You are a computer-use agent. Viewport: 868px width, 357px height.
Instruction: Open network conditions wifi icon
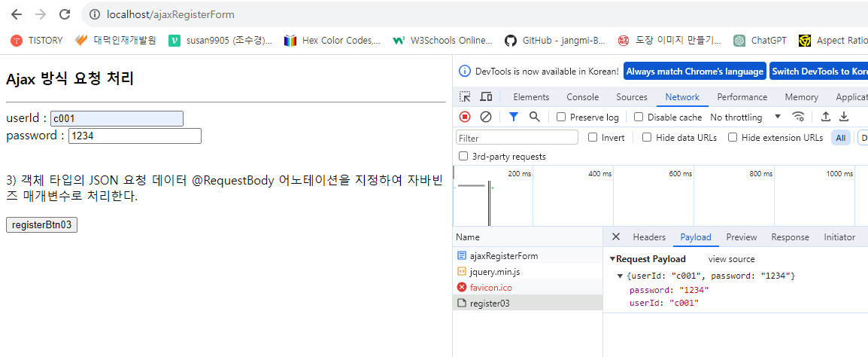point(798,117)
